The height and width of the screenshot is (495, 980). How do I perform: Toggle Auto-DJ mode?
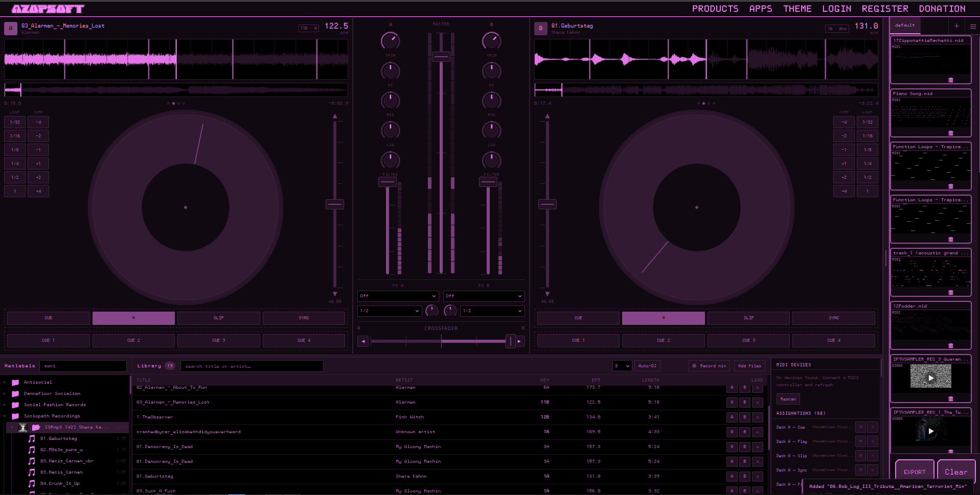tap(647, 366)
